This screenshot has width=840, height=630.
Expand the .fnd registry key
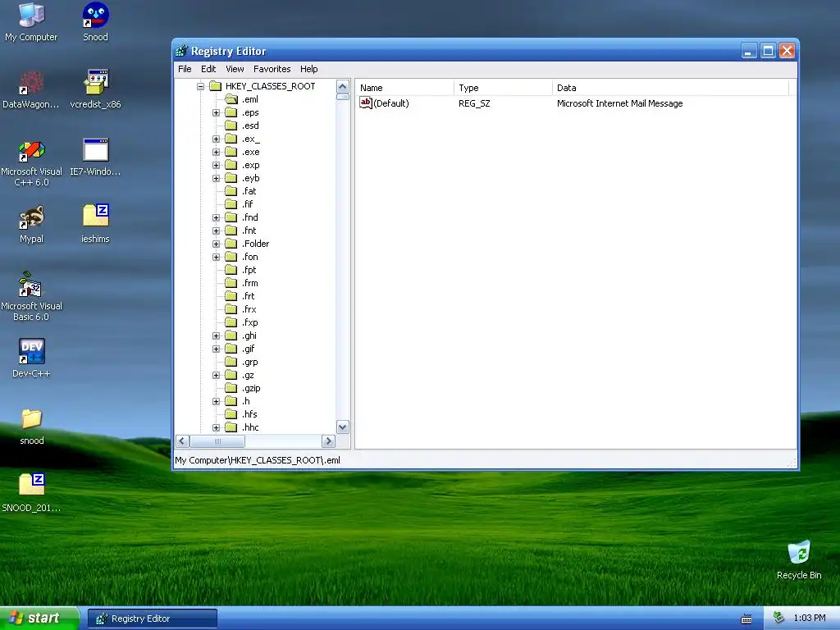[216, 217]
